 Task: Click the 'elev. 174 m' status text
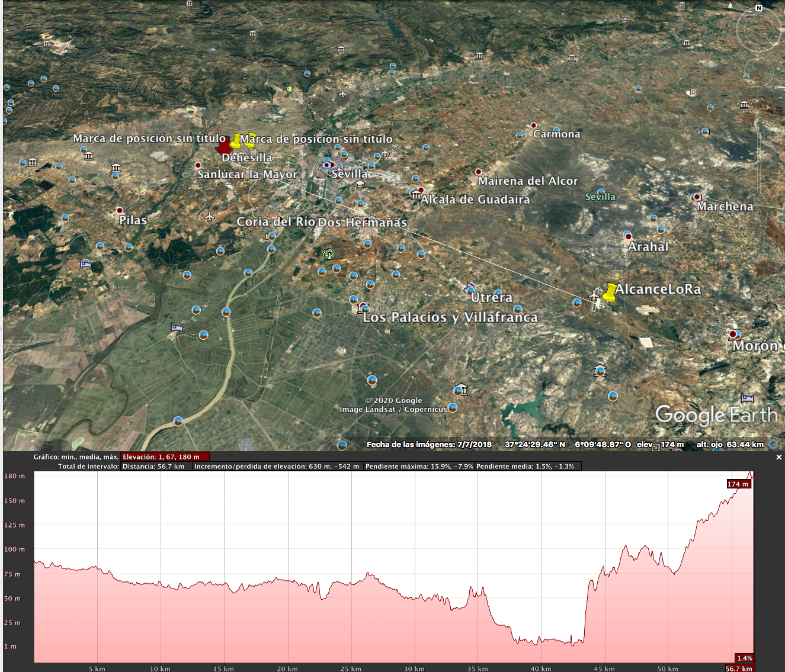[660, 445]
